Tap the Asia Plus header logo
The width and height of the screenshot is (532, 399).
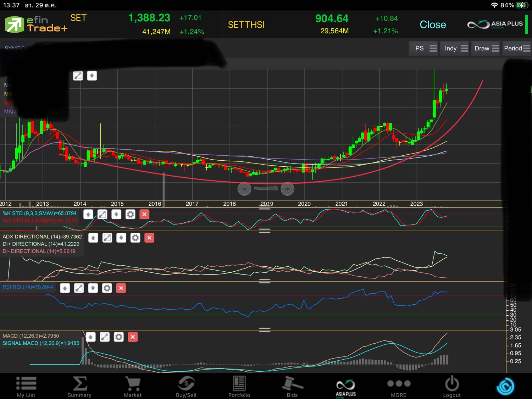(495, 24)
